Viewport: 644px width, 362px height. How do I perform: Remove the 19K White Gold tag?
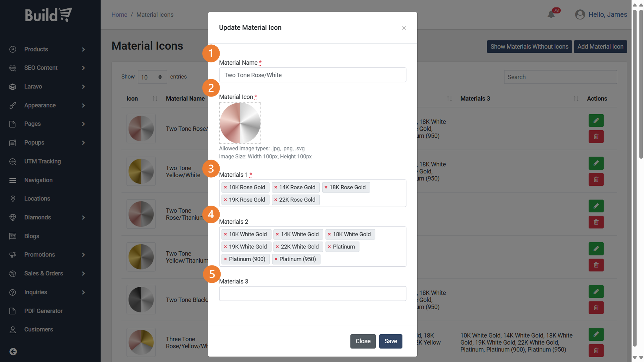(225, 247)
